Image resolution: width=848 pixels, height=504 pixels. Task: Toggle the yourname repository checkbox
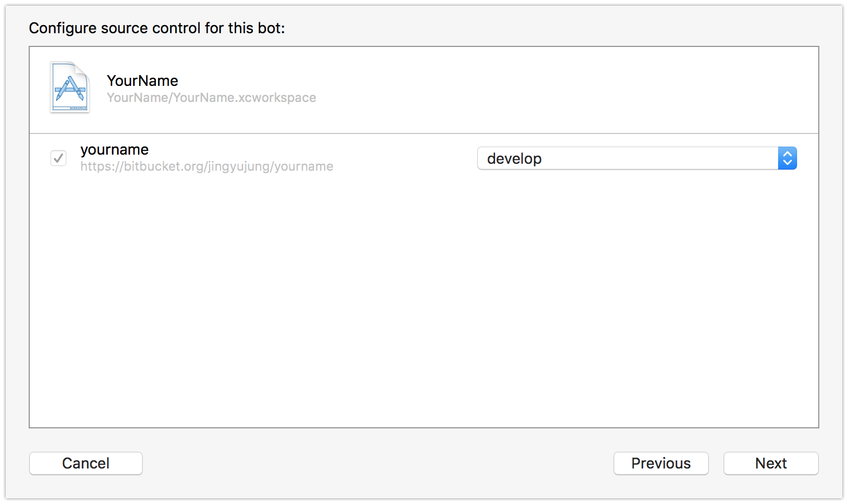tap(58, 158)
